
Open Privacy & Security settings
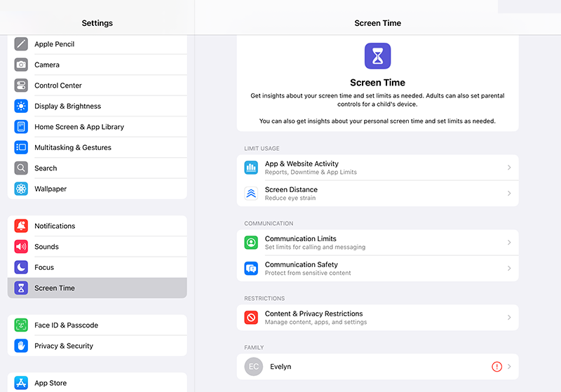97,346
